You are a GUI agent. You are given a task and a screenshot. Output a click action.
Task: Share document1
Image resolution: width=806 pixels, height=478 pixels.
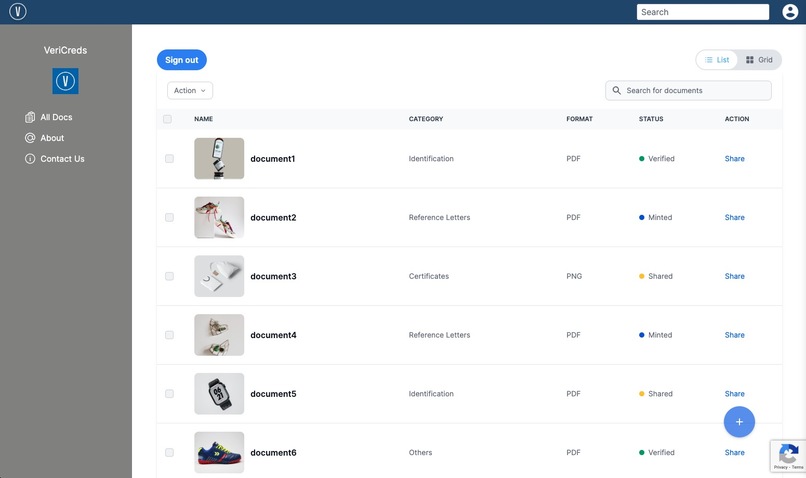(735, 158)
